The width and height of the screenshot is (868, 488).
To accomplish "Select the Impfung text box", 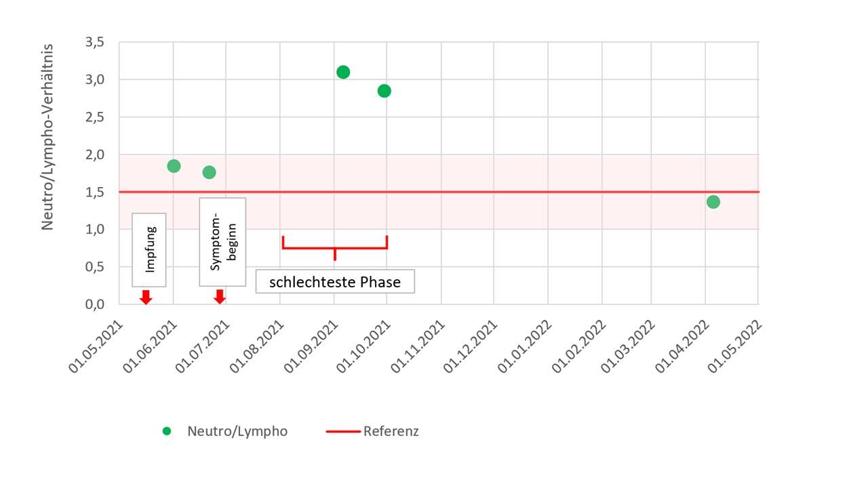I will 149,249.
